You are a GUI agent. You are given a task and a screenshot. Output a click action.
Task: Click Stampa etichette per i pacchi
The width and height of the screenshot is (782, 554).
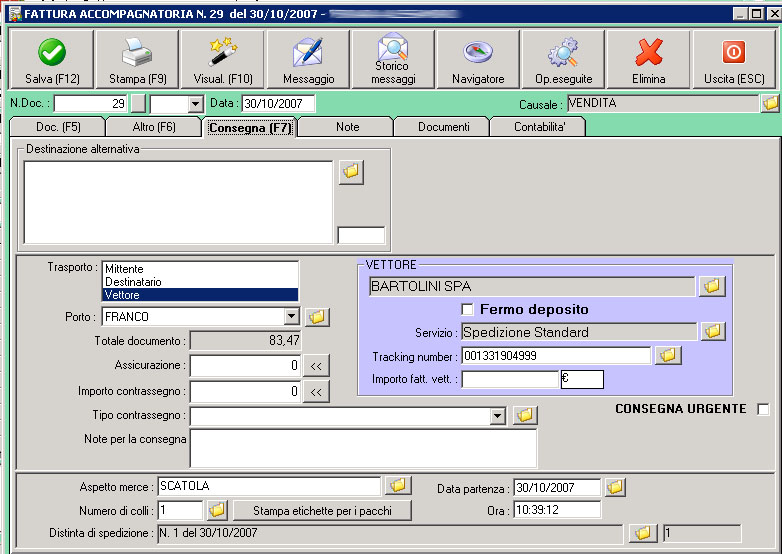(x=322, y=510)
